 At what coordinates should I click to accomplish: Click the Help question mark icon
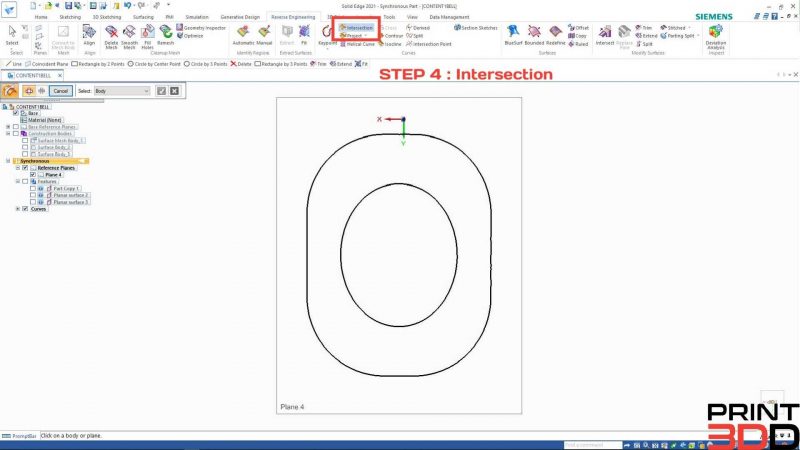[774, 16]
